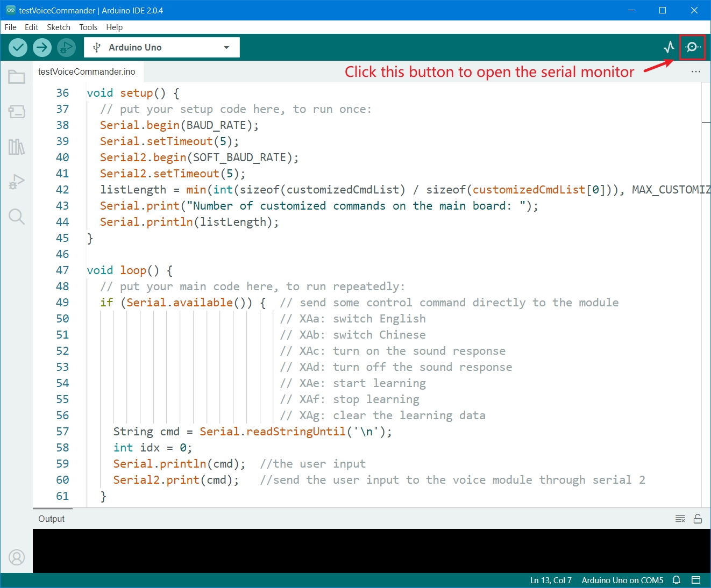Screen dimensions: 711x588
Task: Show the Boards Manager sidebar
Action: (x=17, y=112)
